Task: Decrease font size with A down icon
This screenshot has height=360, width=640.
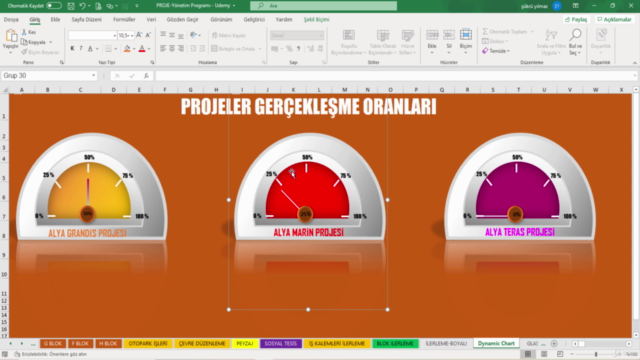Action: coord(148,35)
